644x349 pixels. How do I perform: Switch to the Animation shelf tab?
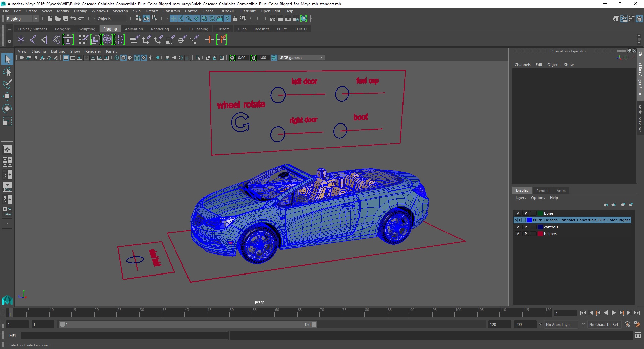pos(134,29)
